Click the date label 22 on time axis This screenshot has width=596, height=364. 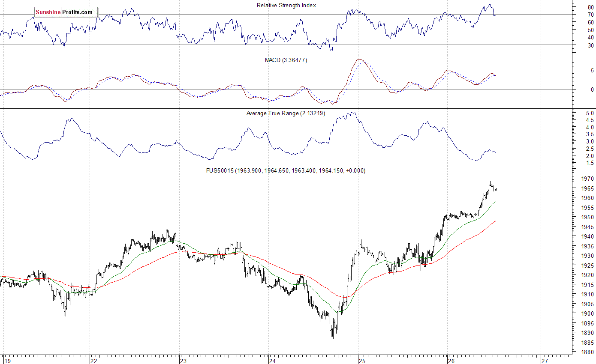[93, 361]
